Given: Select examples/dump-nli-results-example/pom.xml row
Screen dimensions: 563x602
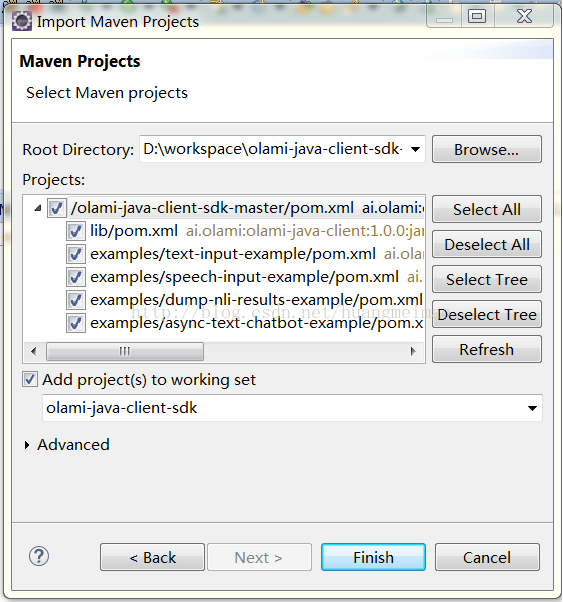Looking at the screenshot, I should [x=257, y=300].
